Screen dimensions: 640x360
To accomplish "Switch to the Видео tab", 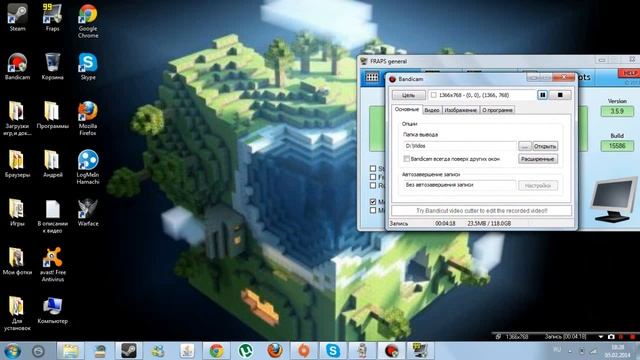I will (431, 110).
